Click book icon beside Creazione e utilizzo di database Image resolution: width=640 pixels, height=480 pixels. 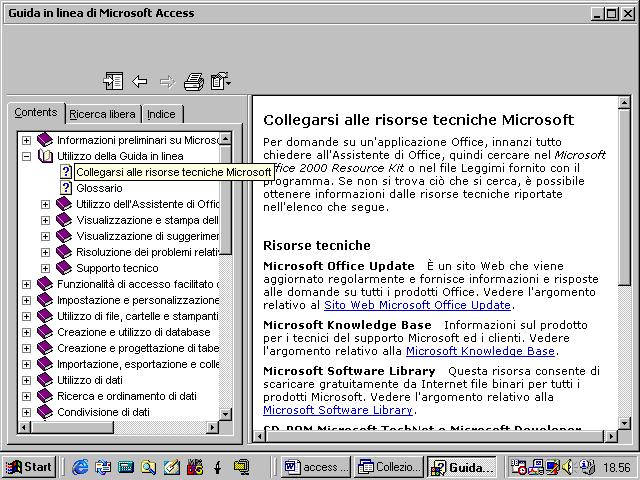pos(45,332)
